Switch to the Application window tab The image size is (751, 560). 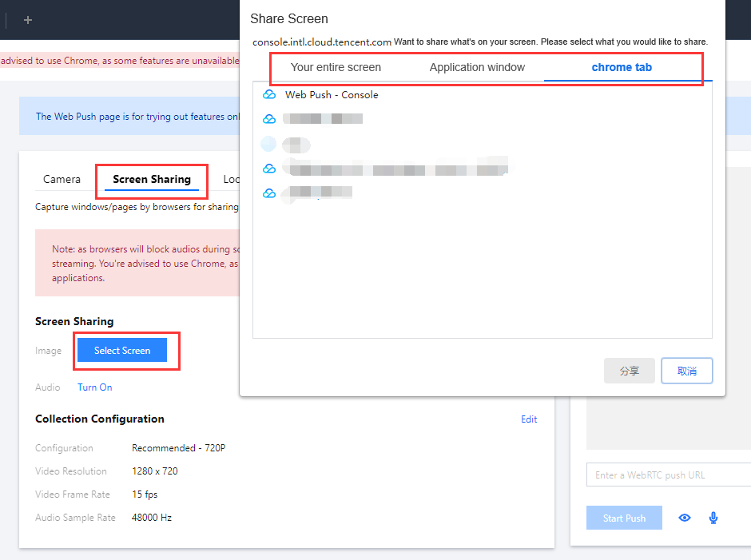(477, 68)
